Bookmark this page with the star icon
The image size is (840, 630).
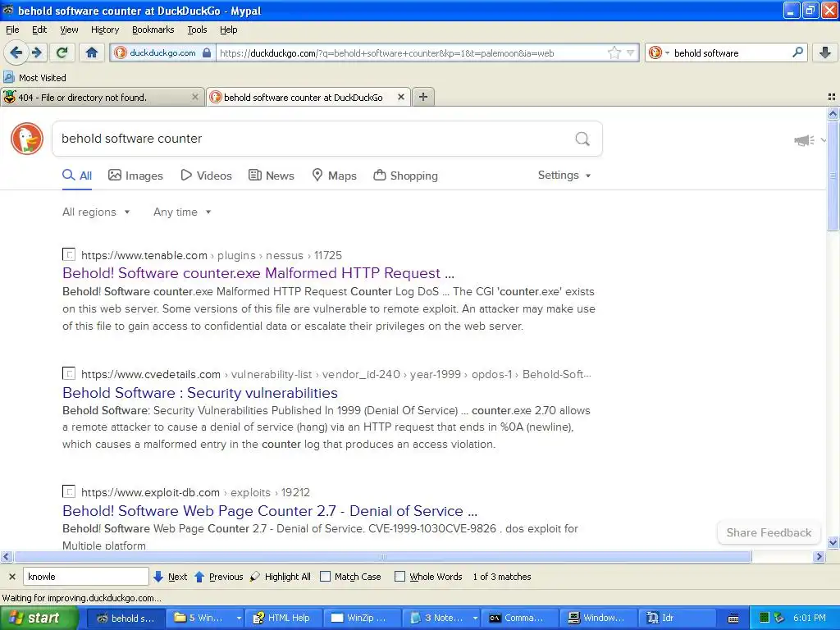(x=614, y=52)
